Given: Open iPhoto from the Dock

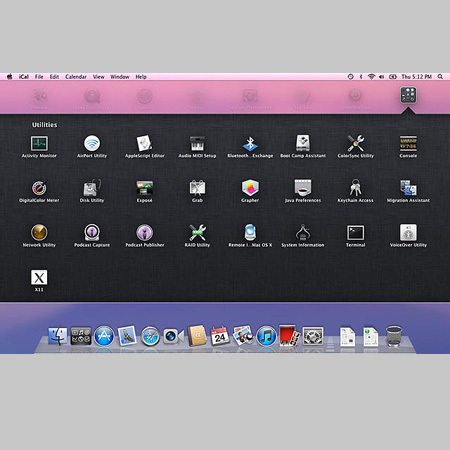Looking at the screenshot, I should coord(243,336).
